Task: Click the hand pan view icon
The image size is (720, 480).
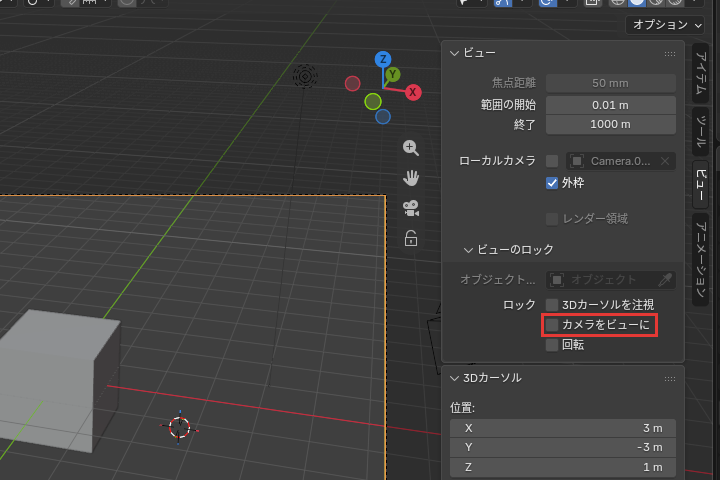Action: (x=411, y=178)
